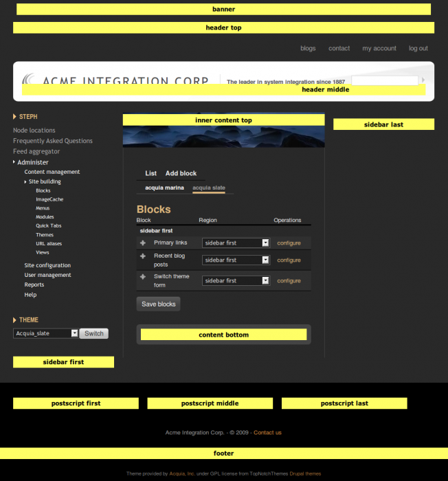Viewport: 448px width, 481px height.
Task: Open my account in top navigation
Action: click(379, 49)
